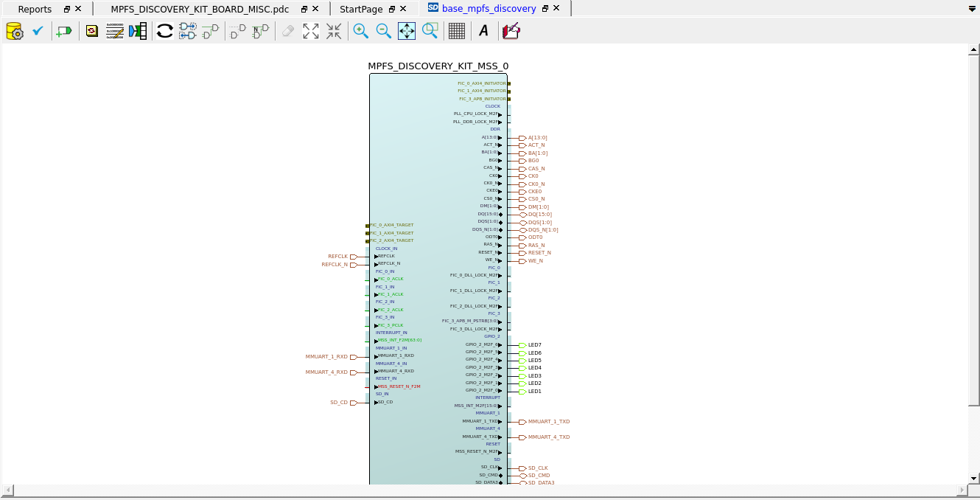Switch to the Reports tab
980x500 pixels.
click(x=35, y=10)
